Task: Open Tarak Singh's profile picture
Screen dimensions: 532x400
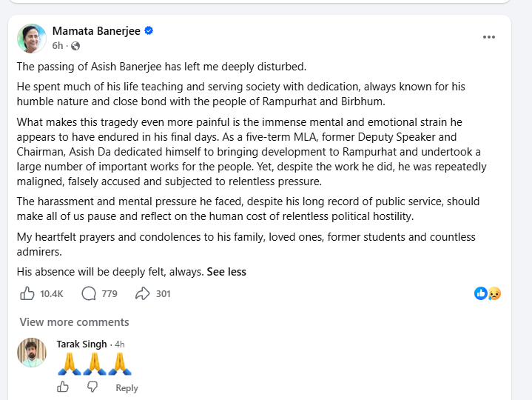Action: (x=32, y=353)
